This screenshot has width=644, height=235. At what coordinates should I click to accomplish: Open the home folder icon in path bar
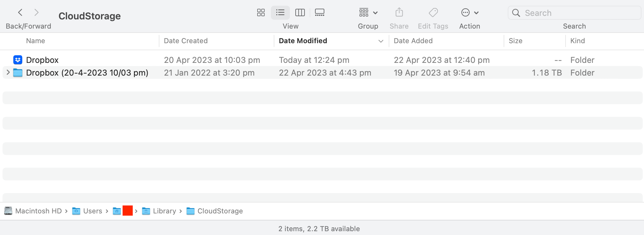(x=117, y=211)
